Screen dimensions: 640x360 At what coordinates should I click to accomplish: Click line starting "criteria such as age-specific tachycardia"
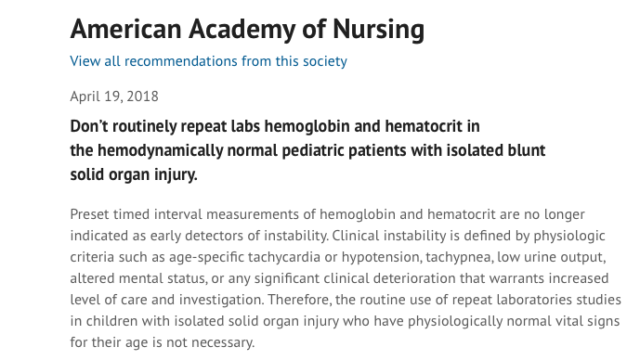(x=338, y=257)
